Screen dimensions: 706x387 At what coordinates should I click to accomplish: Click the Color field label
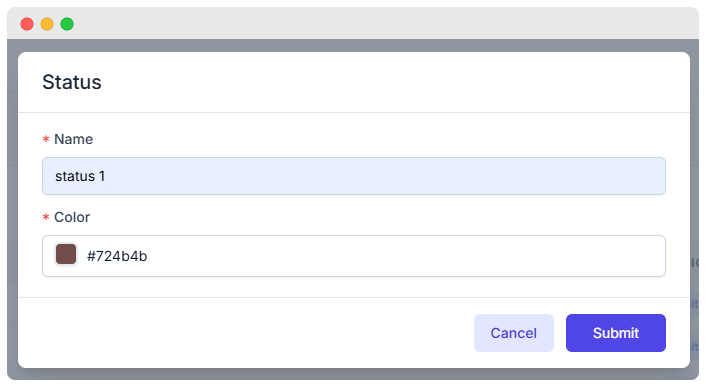pyautogui.click(x=72, y=217)
